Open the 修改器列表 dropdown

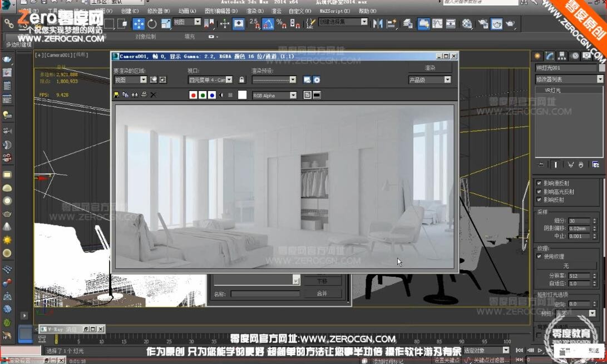569,79
